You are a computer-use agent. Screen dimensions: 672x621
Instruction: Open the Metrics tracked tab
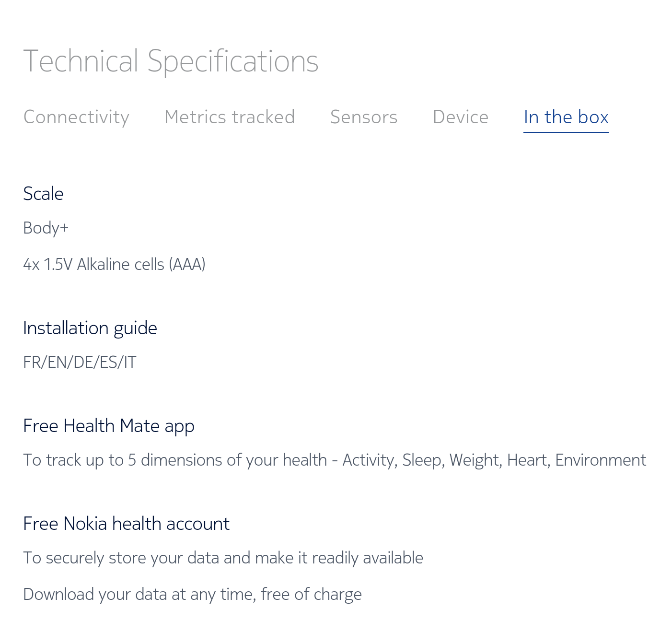click(230, 117)
